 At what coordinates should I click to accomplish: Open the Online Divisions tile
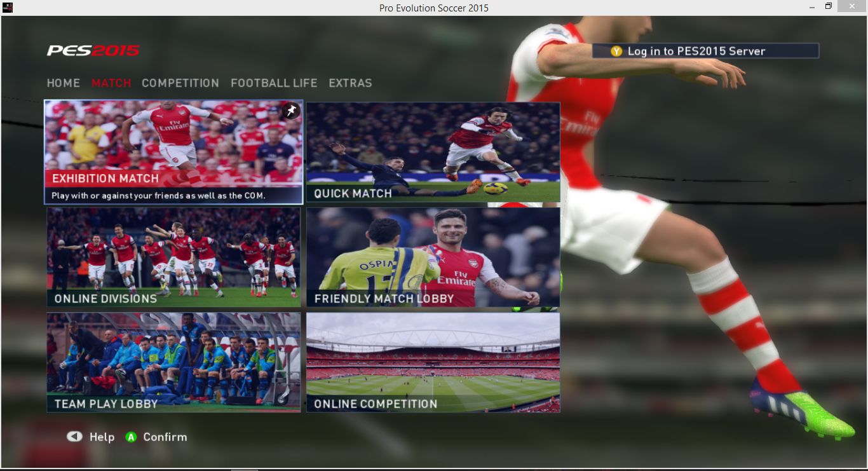(173, 257)
